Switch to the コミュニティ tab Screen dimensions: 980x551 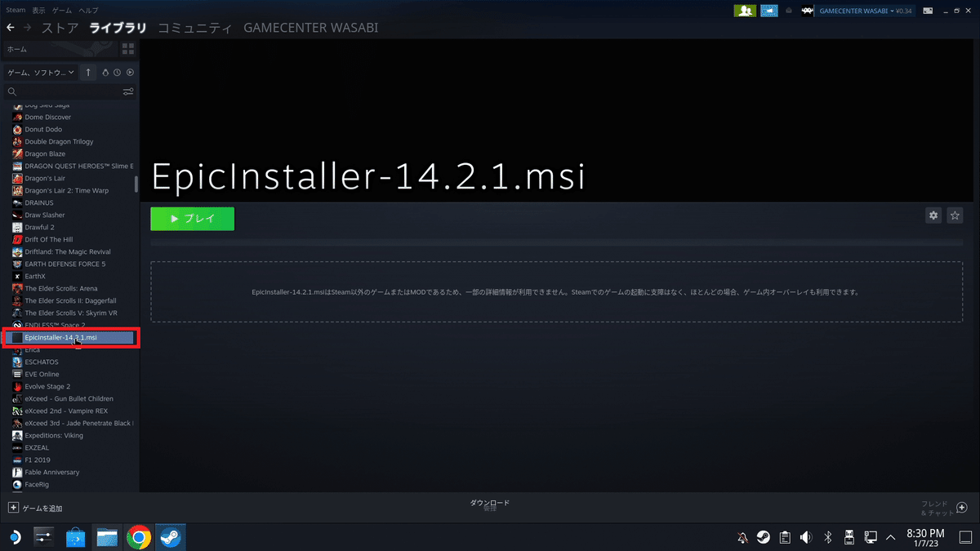194,28
